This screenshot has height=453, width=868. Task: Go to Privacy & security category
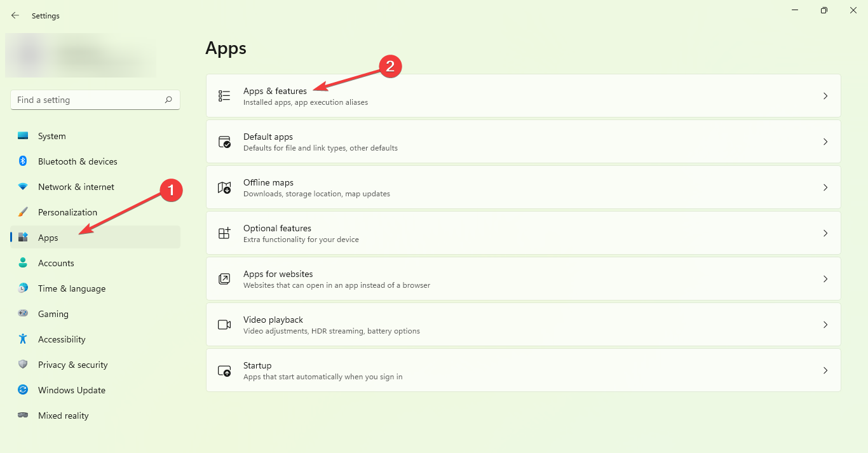95,365
